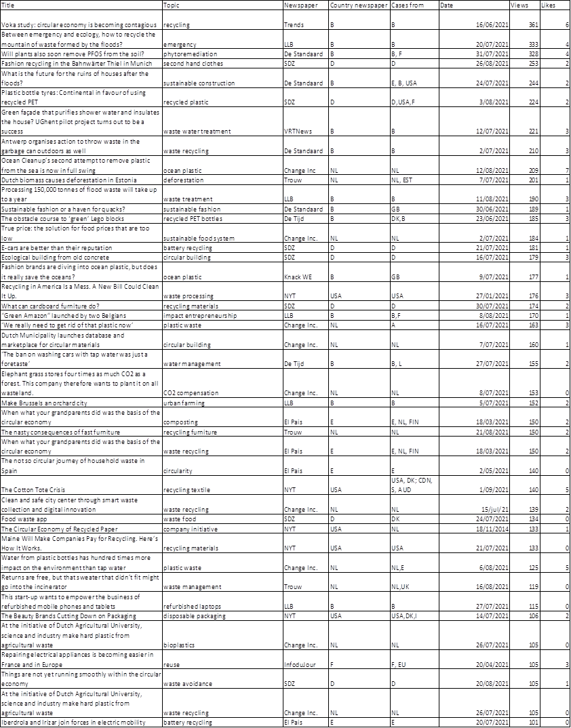Select the 'E, B, USA' cases cell
Screen dimensions: 571x728
click(415, 79)
